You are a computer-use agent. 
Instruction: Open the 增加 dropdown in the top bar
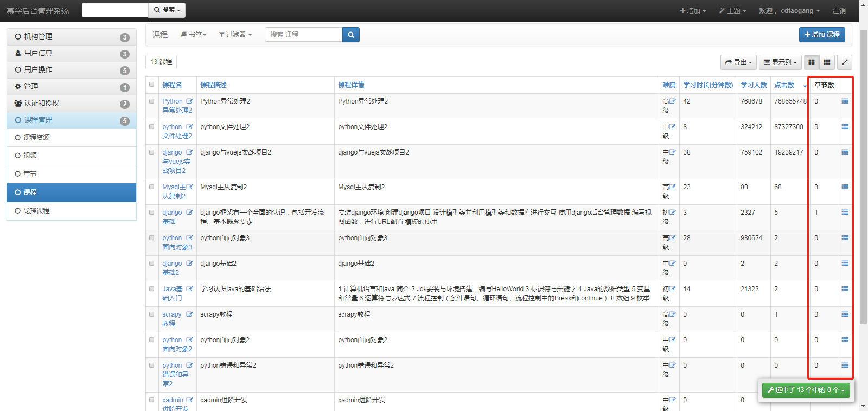click(x=693, y=11)
